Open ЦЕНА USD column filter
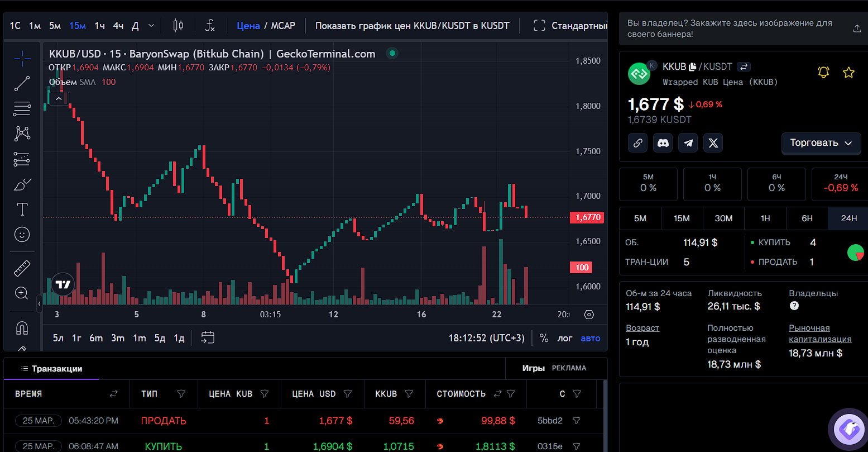Image resolution: width=868 pixels, height=452 pixels. [348, 394]
